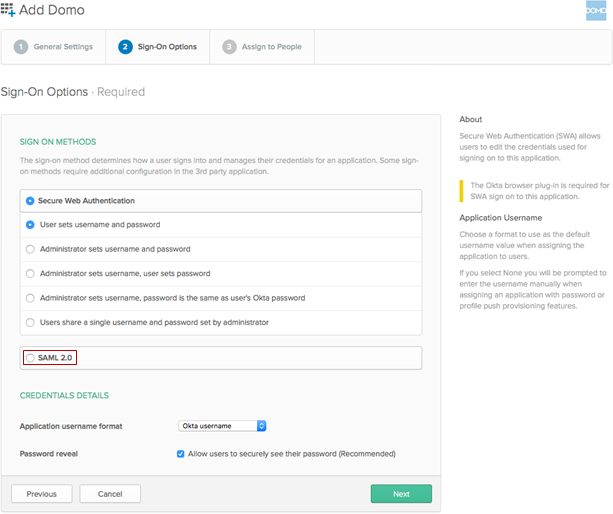Click the Add Domo app grid icon
Image resolution: width=613 pixels, height=514 pixels.
(x=8, y=10)
